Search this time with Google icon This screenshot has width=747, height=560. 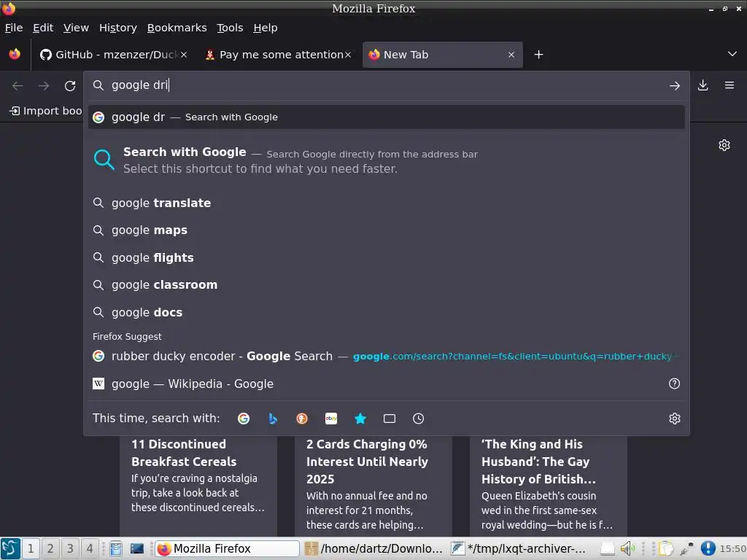pos(244,419)
